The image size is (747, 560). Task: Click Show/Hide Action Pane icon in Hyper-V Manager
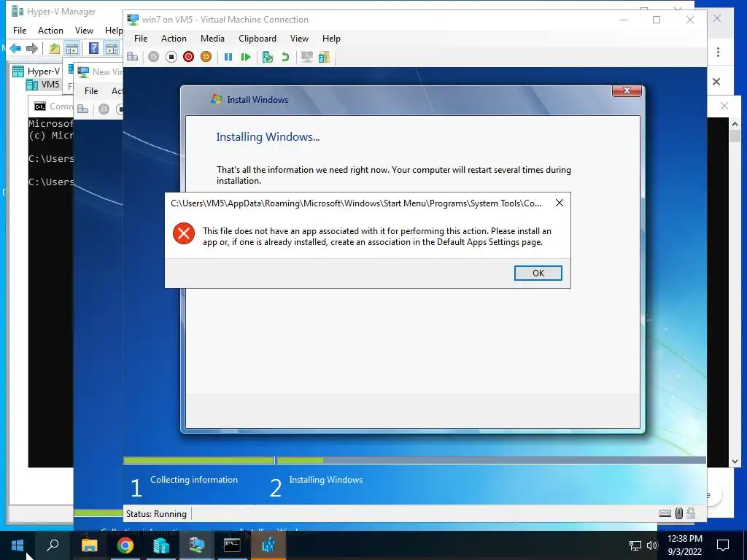[x=112, y=48]
